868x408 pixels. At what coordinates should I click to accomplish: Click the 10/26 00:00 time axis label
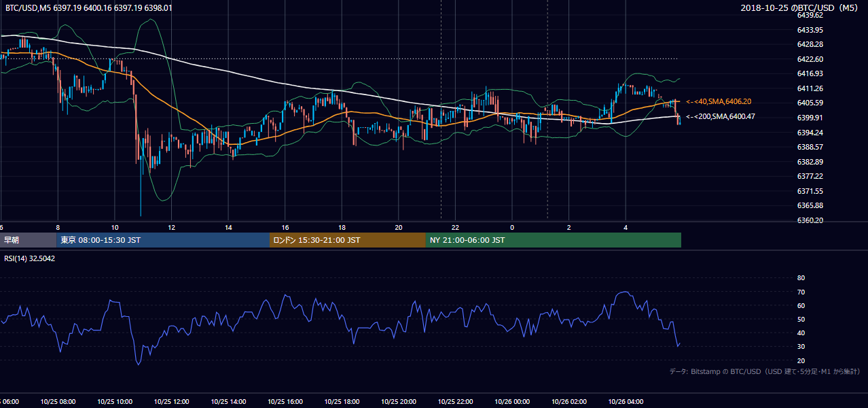(x=512, y=402)
